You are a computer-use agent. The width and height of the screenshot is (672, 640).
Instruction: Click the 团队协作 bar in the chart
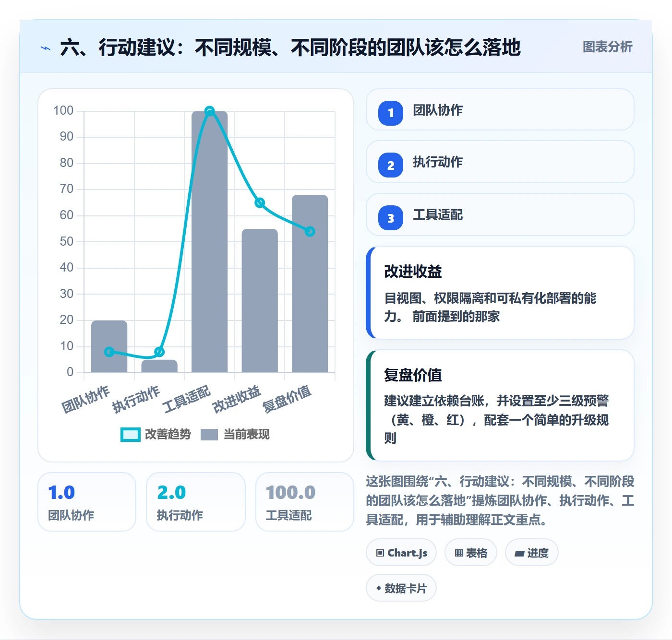(x=109, y=346)
